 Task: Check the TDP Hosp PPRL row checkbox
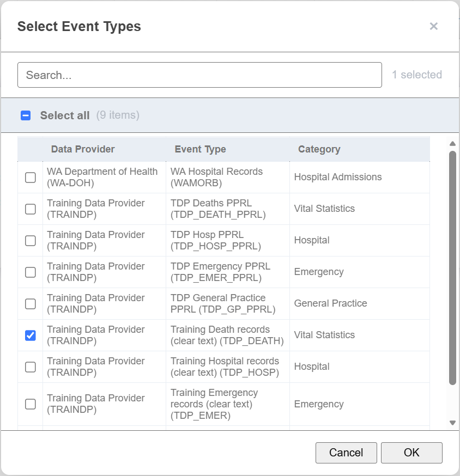pyautogui.click(x=31, y=240)
